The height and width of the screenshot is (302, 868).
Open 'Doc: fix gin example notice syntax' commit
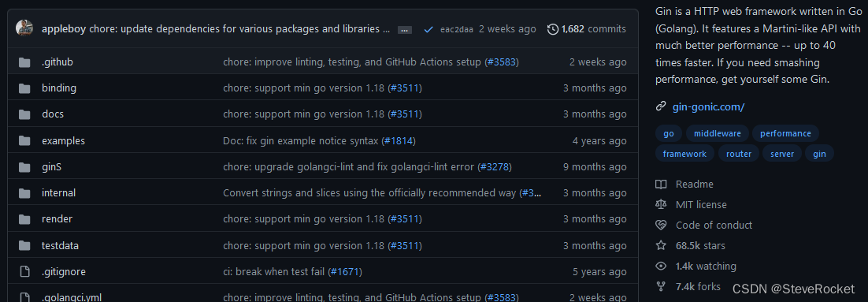(301, 140)
